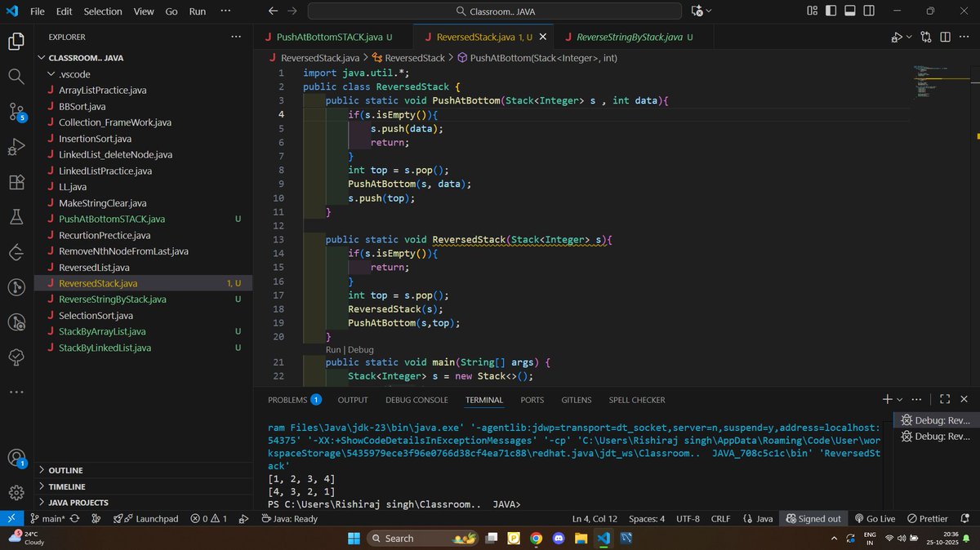This screenshot has height=550, width=980.
Task: Open the Search view in activity bar
Action: point(16,76)
